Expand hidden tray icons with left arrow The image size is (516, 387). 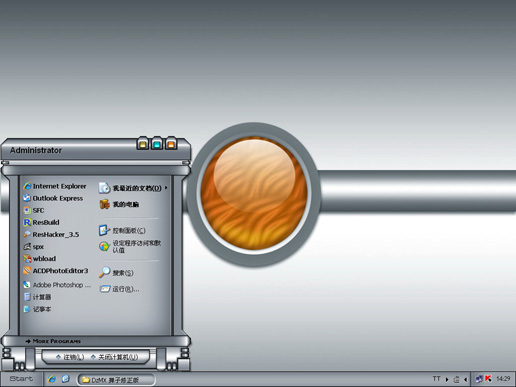(465, 379)
